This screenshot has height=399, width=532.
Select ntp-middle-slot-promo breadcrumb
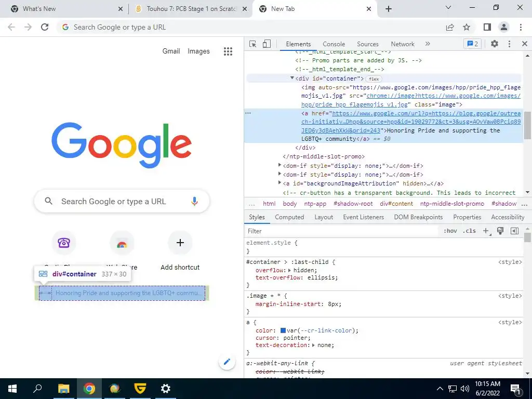click(x=452, y=204)
